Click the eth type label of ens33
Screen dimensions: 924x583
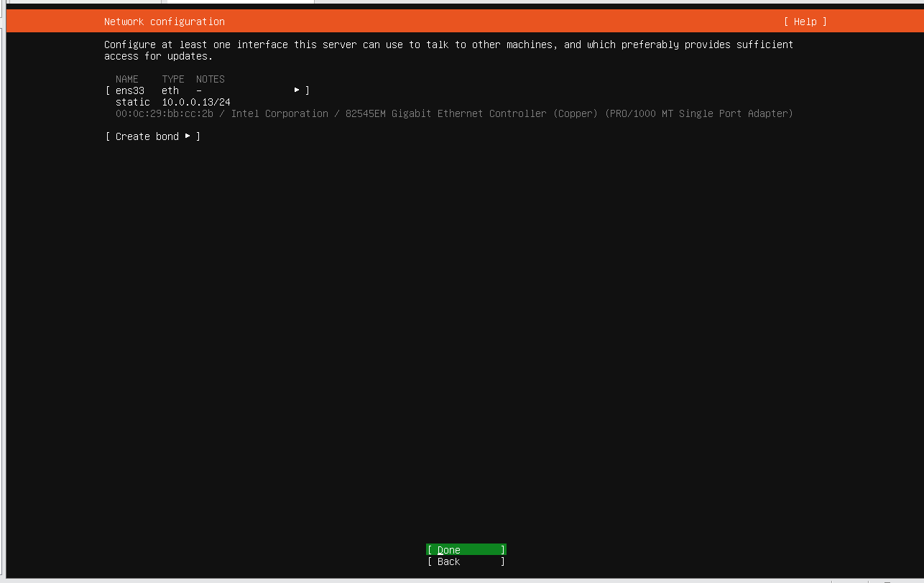point(170,90)
